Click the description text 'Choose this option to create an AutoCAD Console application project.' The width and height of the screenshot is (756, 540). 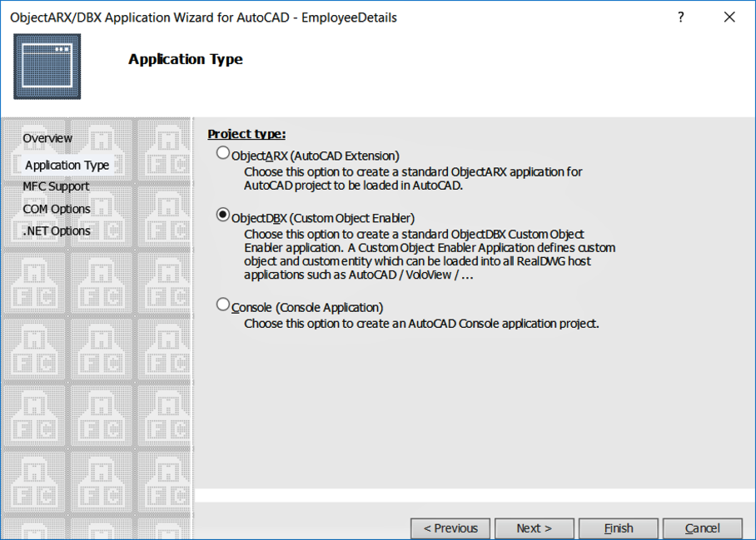coord(421,324)
